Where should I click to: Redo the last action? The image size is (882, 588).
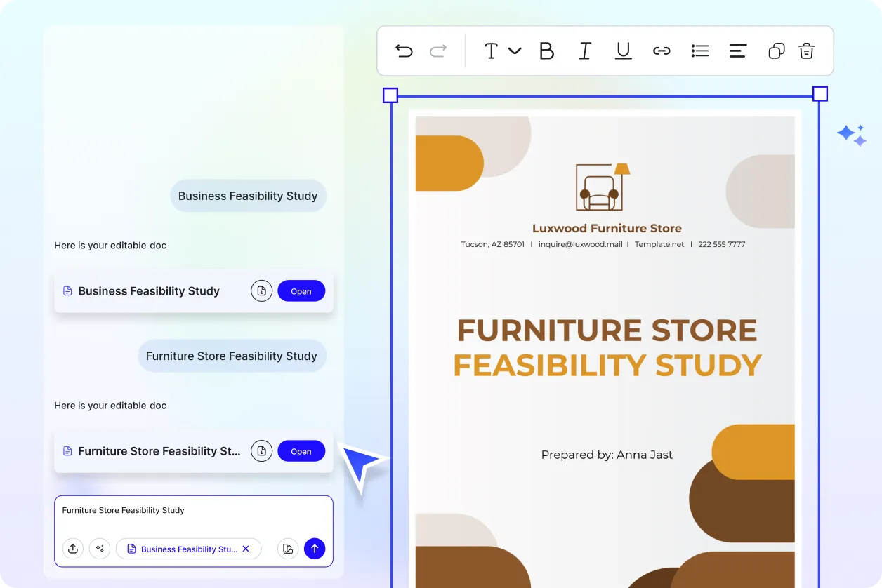[x=438, y=51]
